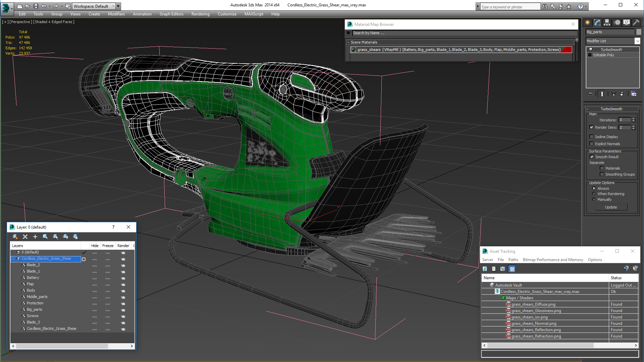Click Show End Result toggle icon

(602, 94)
